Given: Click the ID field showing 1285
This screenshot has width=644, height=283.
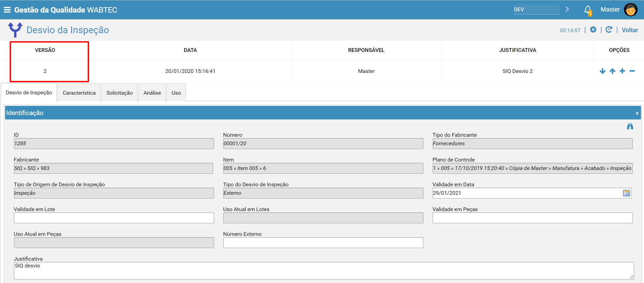Looking at the screenshot, I should click(114, 144).
